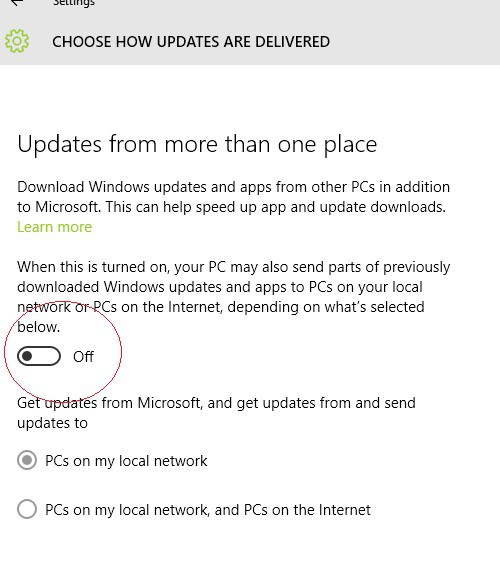500x584 pixels.
Task: Click the 'PCs on my local network' label text
Action: point(126,461)
